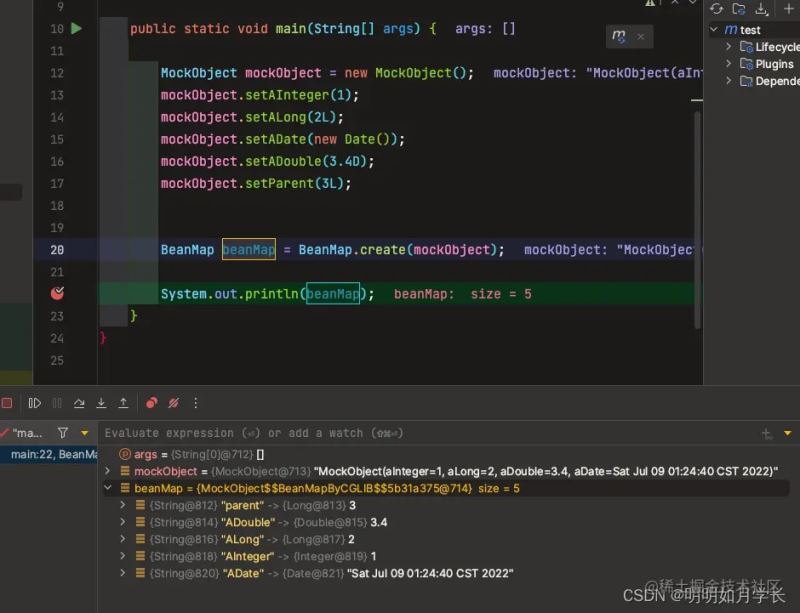Open the View Breakpoints dialog
Image resolution: width=800 pixels, height=613 pixels.
[x=151, y=403]
